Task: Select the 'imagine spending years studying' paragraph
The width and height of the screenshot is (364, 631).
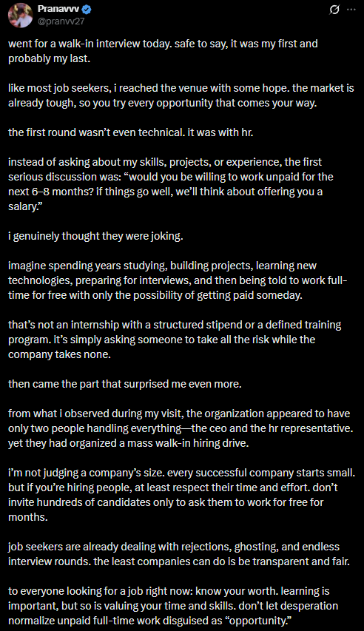Action: [x=178, y=280]
